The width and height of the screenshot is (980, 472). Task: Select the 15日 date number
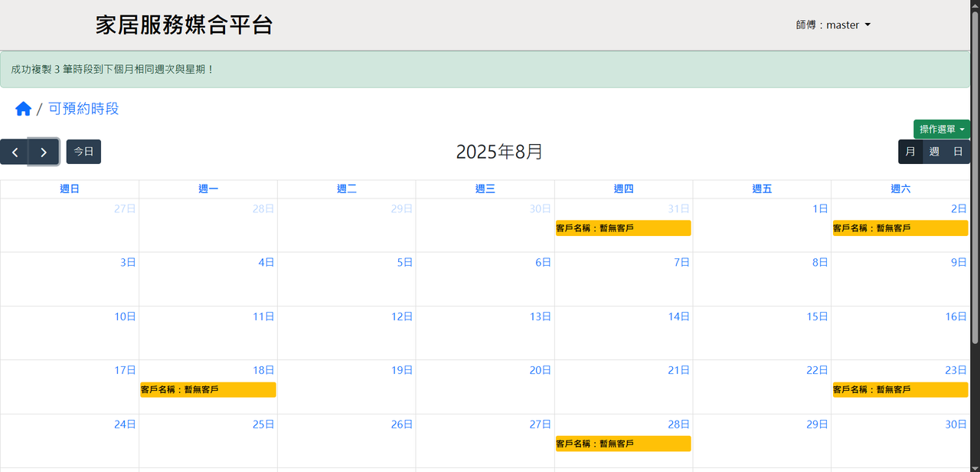click(818, 316)
